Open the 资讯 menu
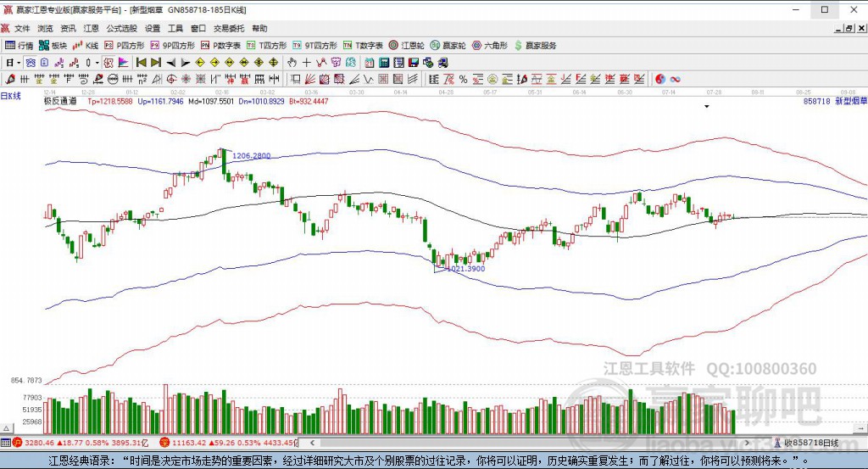This screenshot has width=868, height=469. pyautogui.click(x=68, y=28)
